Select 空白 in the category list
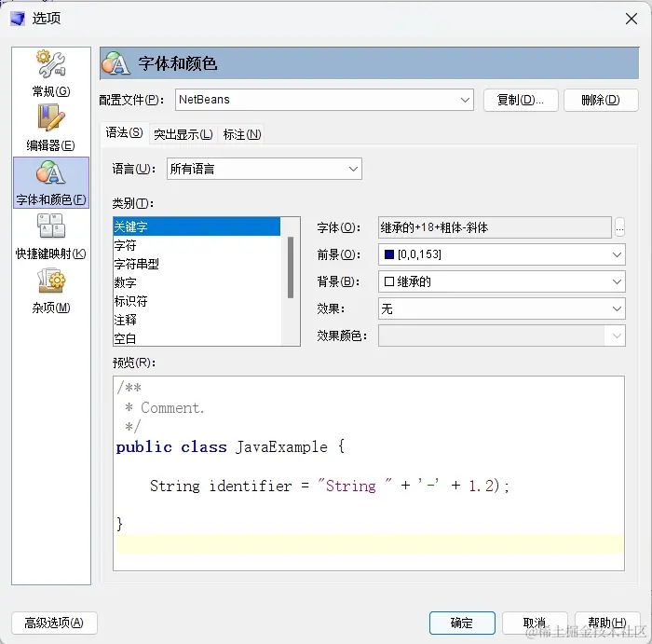This screenshot has height=644, width=652. [197, 338]
